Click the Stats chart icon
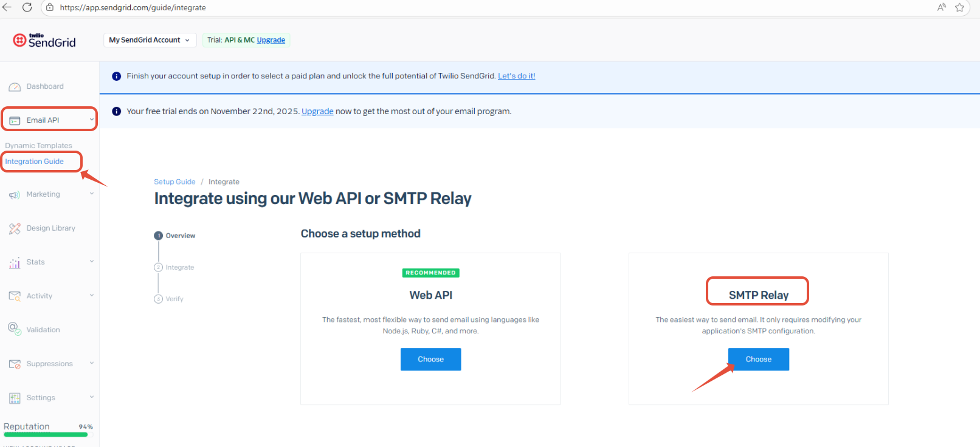The width and height of the screenshot is (980, 447). click(15, 263)
